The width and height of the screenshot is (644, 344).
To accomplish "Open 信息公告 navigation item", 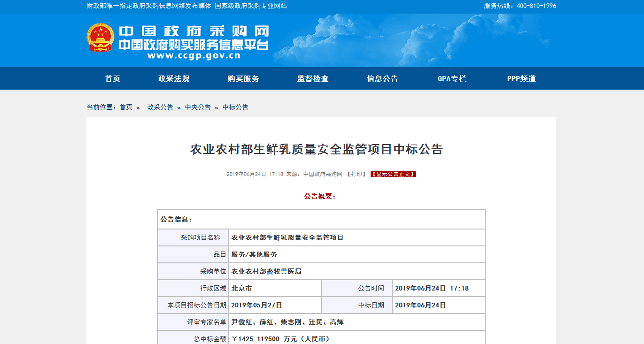I will [x=382, y=79].
